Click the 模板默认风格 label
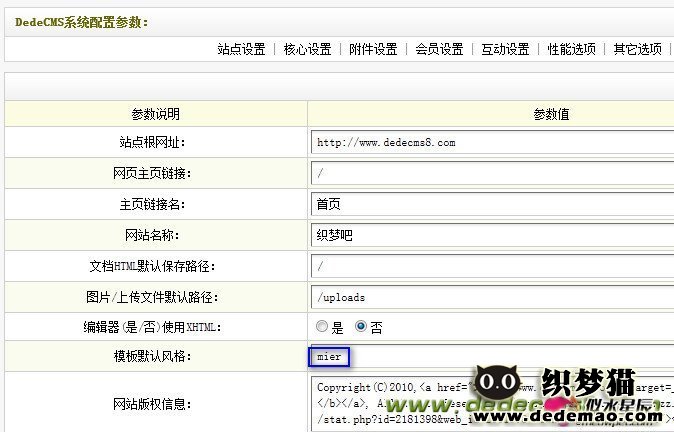This screenshot has width=674, height=432. point(153,356)
